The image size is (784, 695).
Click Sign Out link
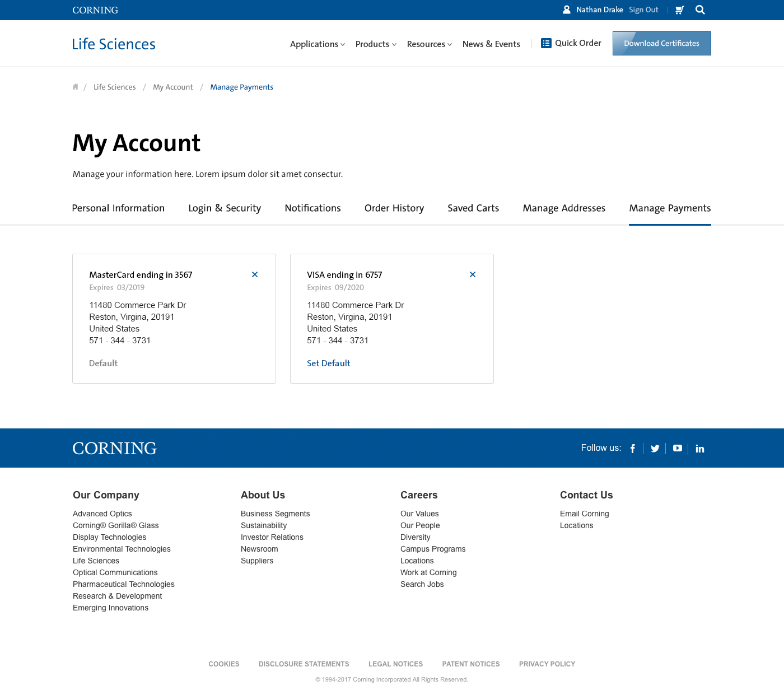[x=643, y=10]
